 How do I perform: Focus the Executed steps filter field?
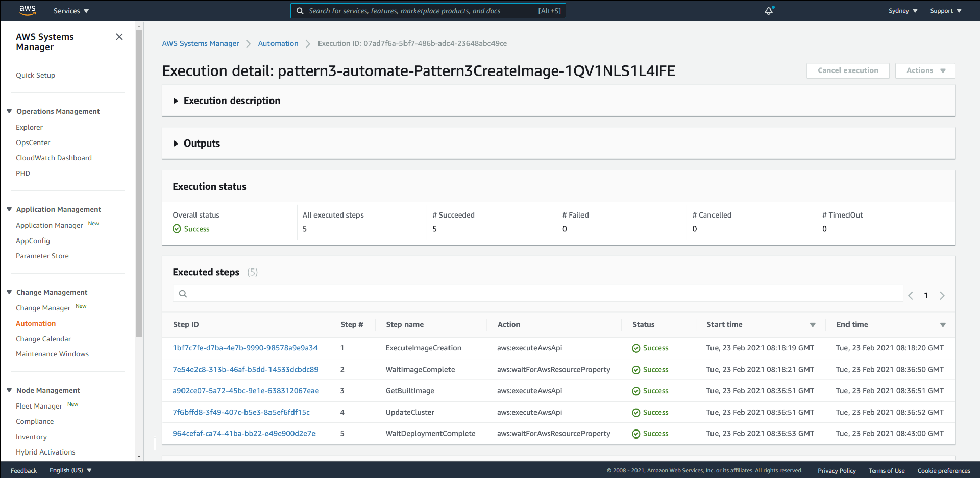pos(537,294)
